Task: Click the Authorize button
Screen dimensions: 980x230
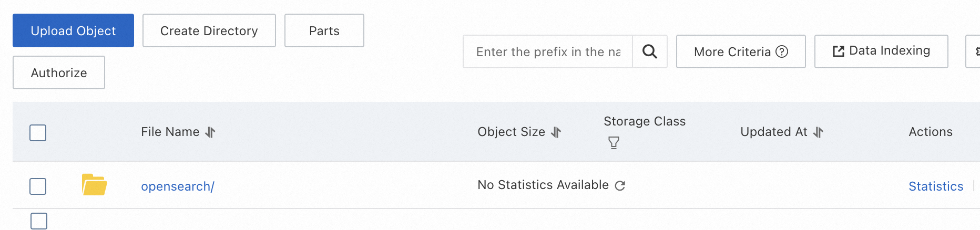Action: (x=59, y=73)
